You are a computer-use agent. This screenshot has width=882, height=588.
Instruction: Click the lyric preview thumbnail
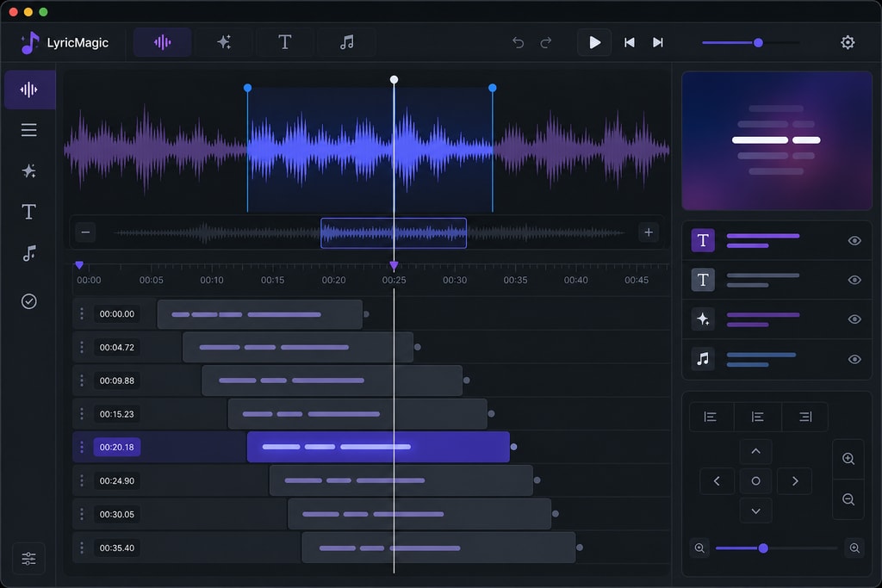point(777,140)
